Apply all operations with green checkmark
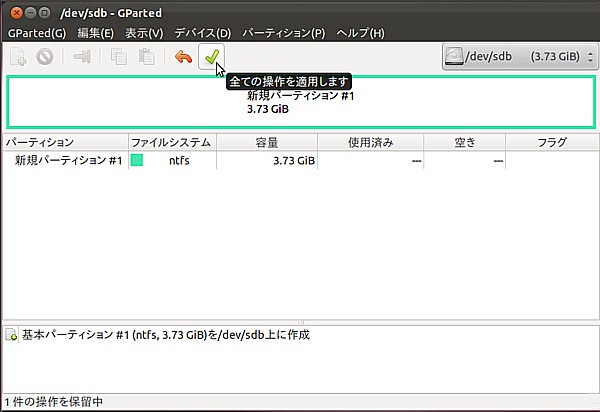600x412 pixels. (x=211, y=57)
